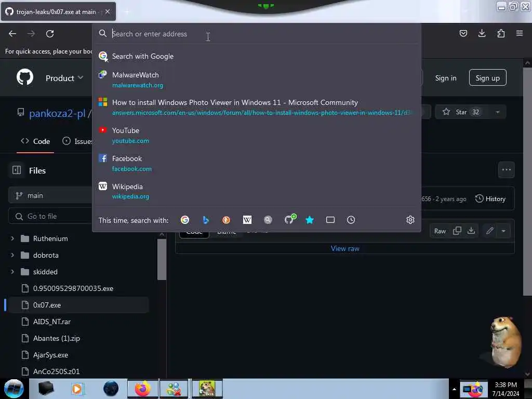Select Search with Google option

point(257,56)
